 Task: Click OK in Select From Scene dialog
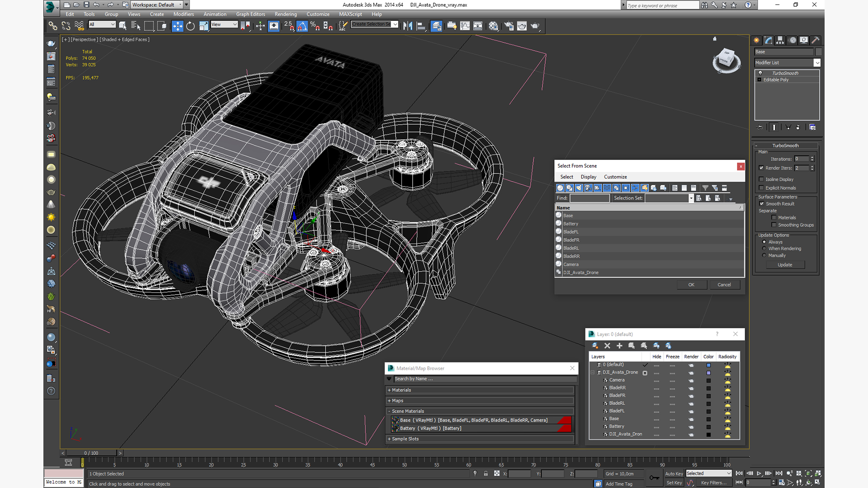click(x=691, y=285)
